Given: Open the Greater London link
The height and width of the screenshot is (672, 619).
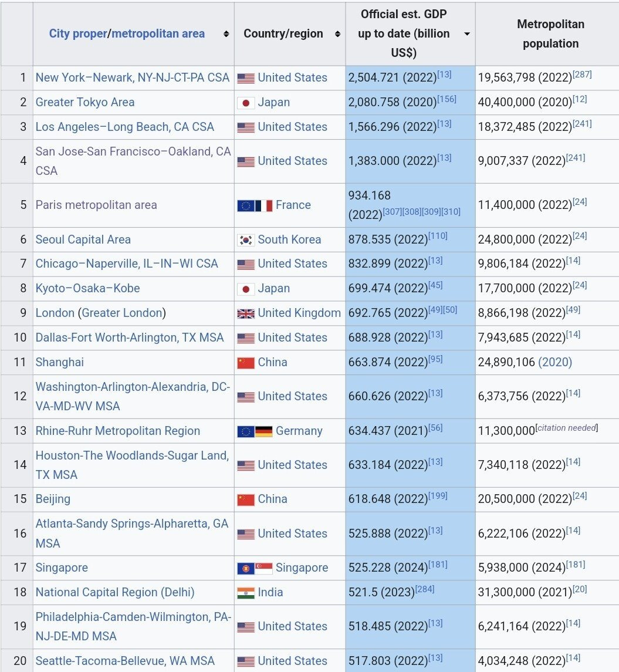Looking at the screenshot, I should point(121,313).
